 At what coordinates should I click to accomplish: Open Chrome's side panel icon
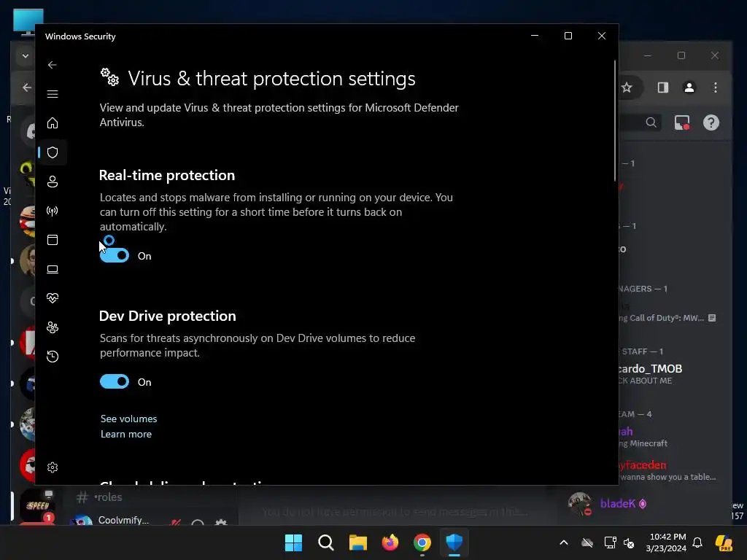tap(662, 87)
